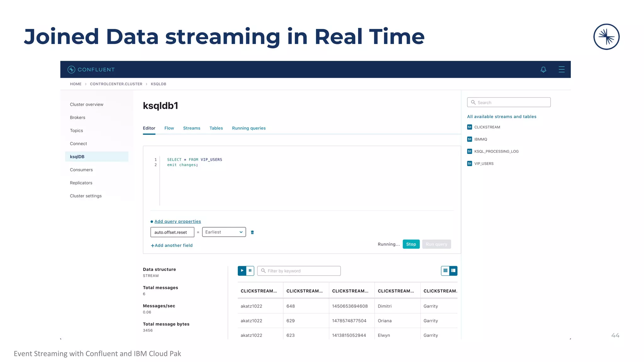Select ksqlDB in the sidebar
The image size is (644, 362).
point(97,156)
